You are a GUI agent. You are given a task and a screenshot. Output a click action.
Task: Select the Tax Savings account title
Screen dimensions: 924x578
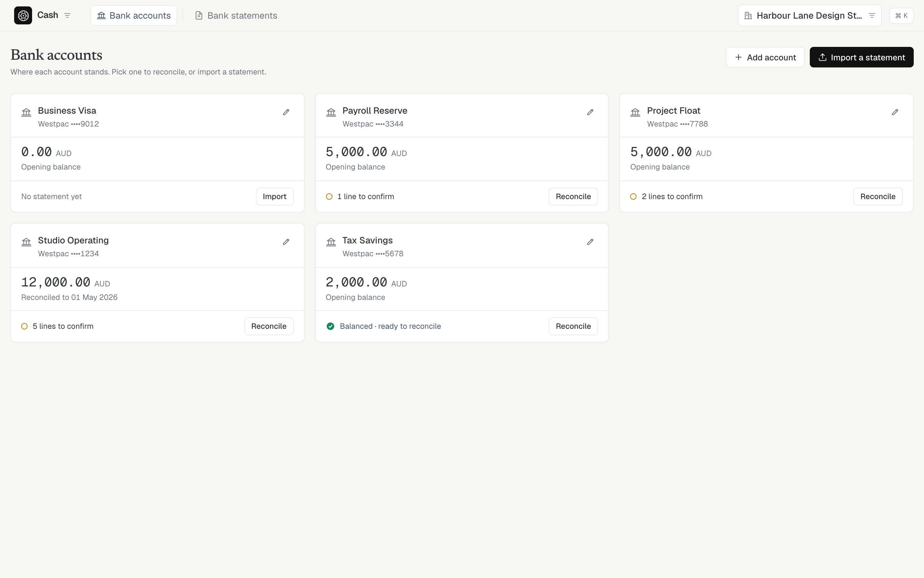[368, 241]
